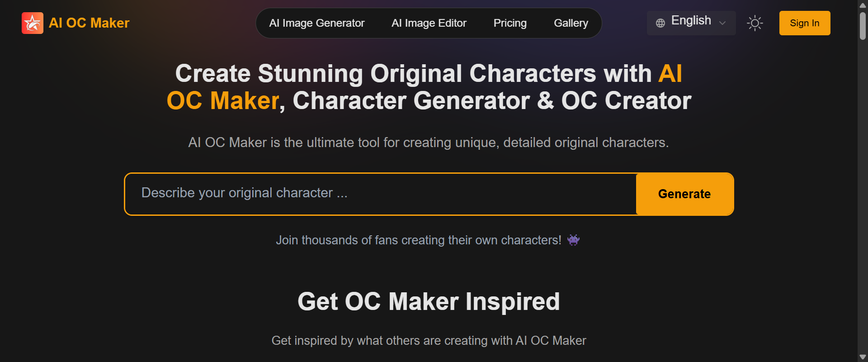This screenshot has height=362, width=868.
Task: Click the Sign In button
Action: (x=804, y=23)
